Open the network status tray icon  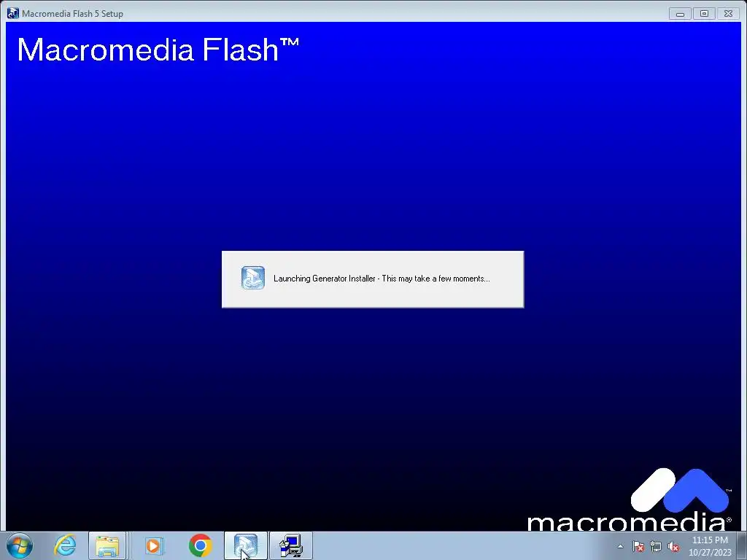(656, 547)
